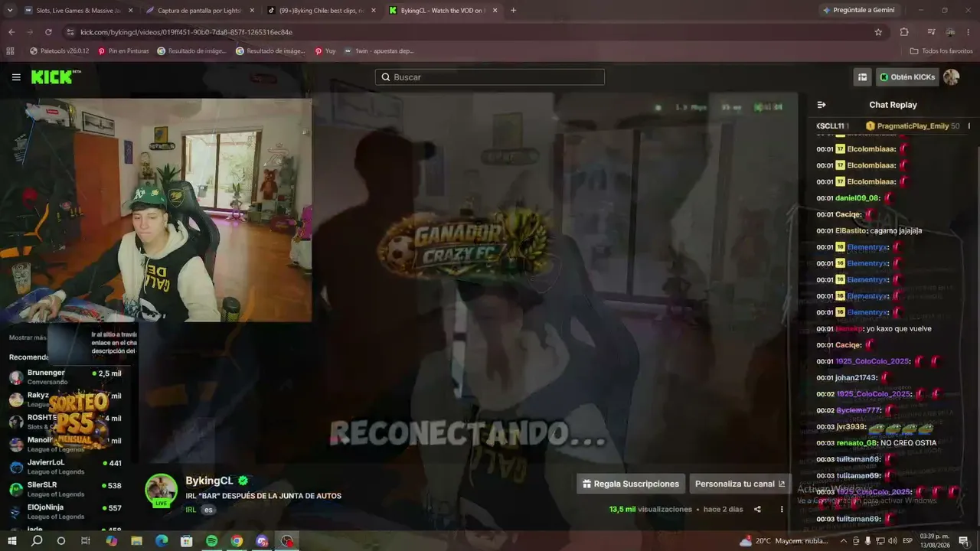This screenshot has height=551, width=980.
Task: View site information icon in address bar
Action: click(70, 32)
